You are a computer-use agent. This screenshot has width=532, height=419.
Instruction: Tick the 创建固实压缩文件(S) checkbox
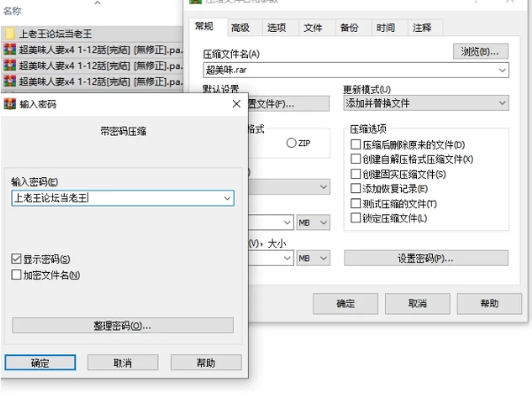(356, 174)
